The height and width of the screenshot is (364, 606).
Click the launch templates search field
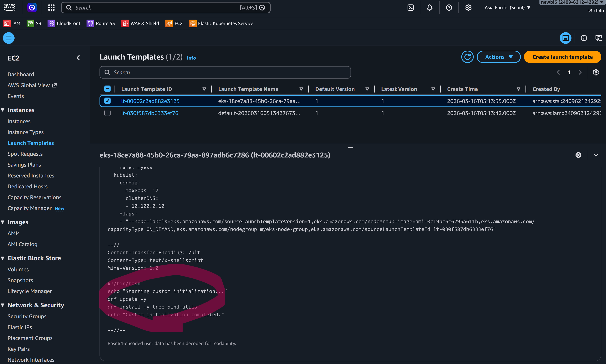[225, 72]
